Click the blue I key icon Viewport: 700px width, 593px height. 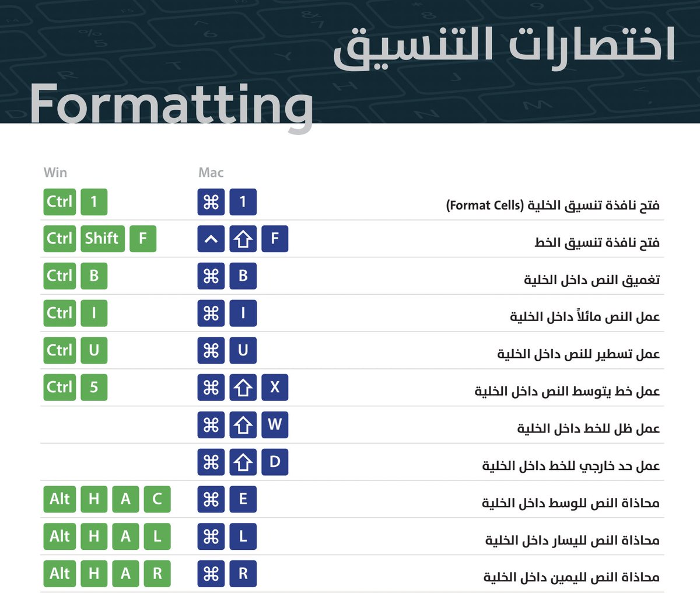click(243, 313)
